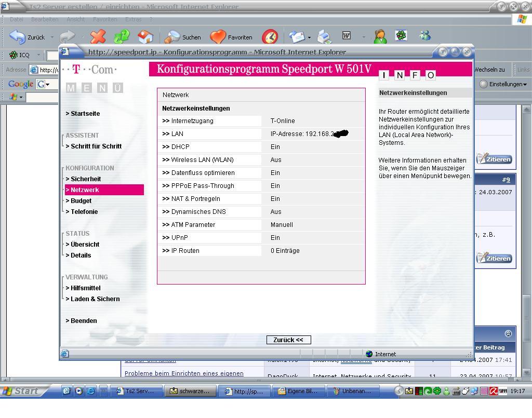Click the ICQ flower icon beside the headset user
532x418 pixels.
(x=402, y=36)
